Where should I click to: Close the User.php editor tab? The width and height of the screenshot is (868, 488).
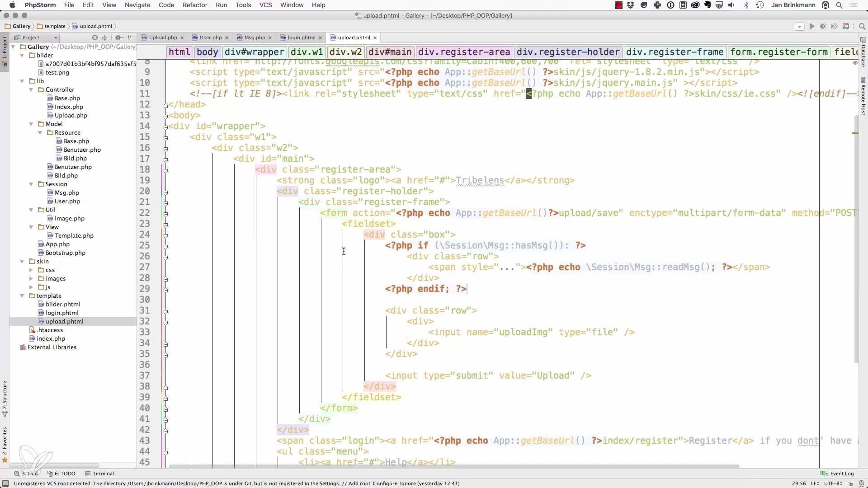click(226, 38)
